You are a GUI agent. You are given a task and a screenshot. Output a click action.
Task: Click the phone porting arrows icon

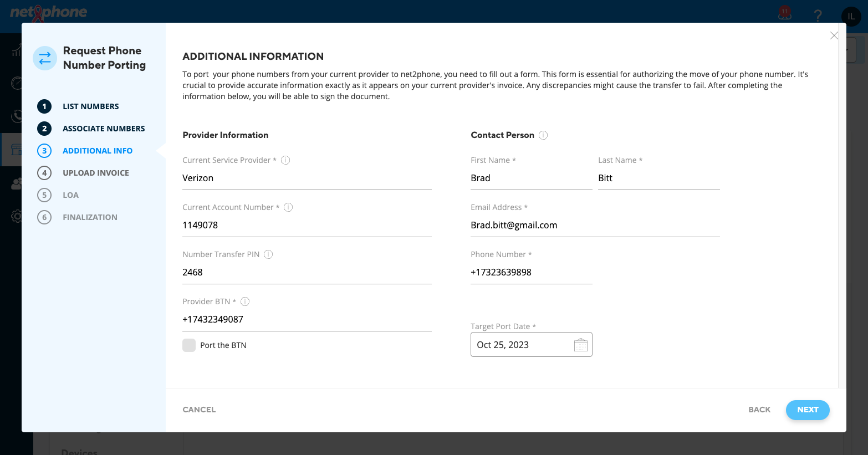pyautogui.click(x=45, y=58)
